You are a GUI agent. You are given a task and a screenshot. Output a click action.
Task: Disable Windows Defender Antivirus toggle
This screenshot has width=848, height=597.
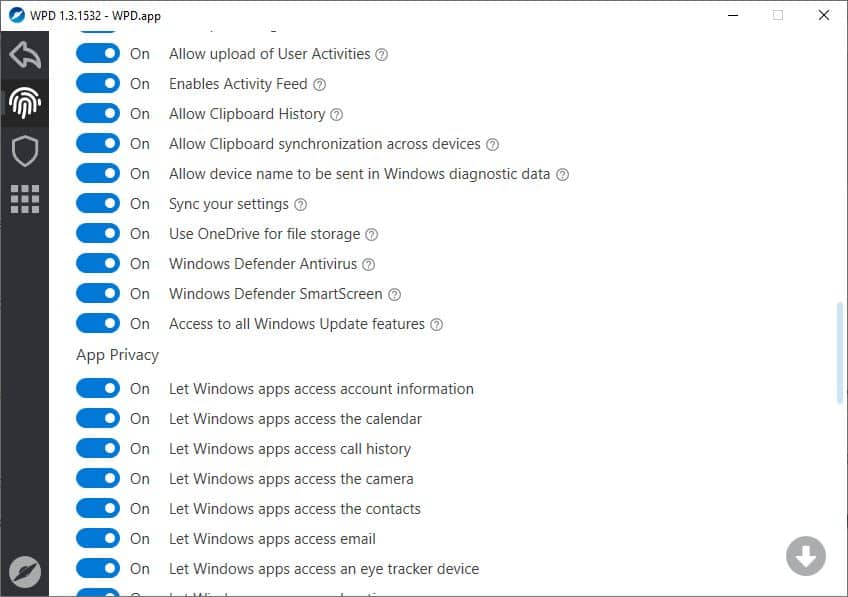(x=97, y=263)
